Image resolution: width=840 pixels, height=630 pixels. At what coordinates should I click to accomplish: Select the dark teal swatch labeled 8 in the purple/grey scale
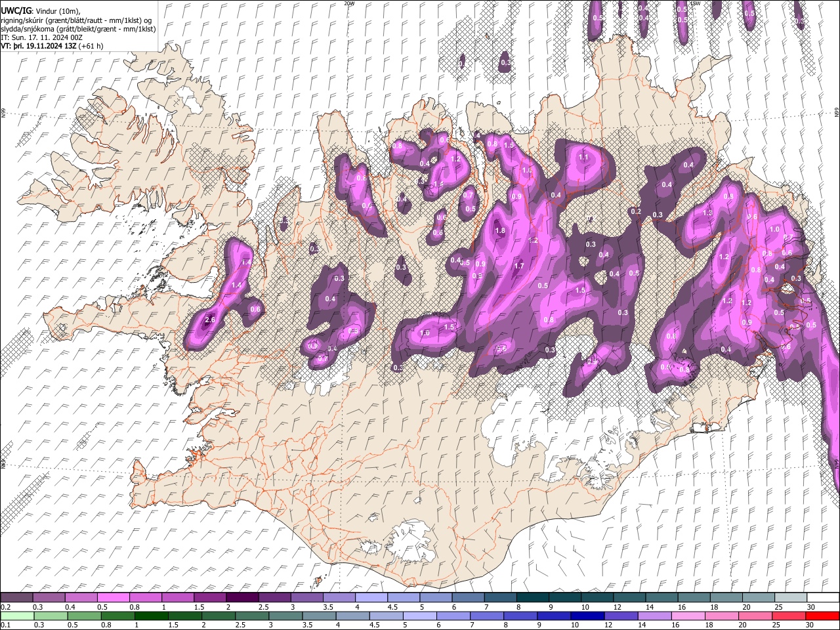point(532,597)
